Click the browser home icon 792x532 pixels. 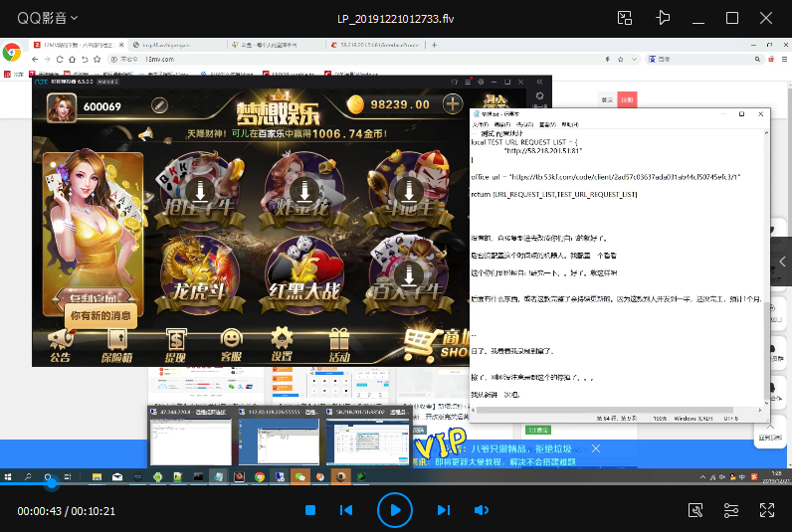[73, 59]
